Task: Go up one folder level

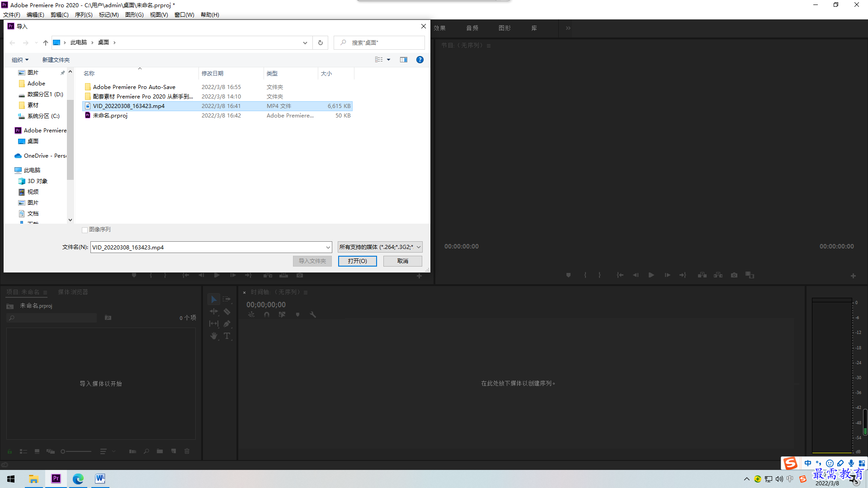Action: click(x=45, y=42)
